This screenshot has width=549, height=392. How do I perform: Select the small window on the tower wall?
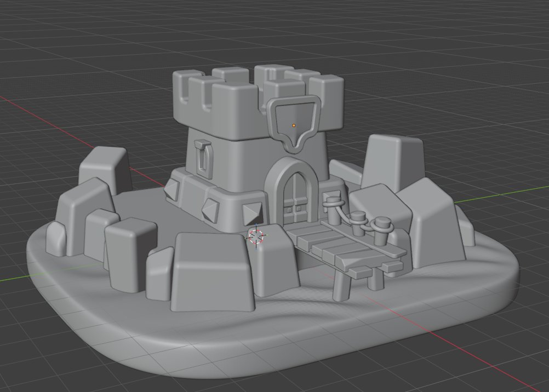click(x=204, y=159)
